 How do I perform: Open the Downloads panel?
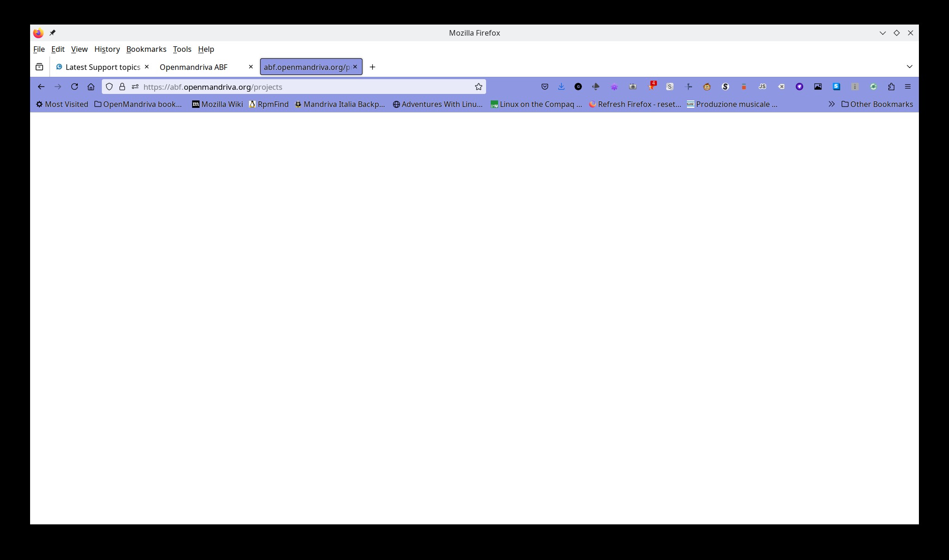pyautogui.click(x=562, y=87)
